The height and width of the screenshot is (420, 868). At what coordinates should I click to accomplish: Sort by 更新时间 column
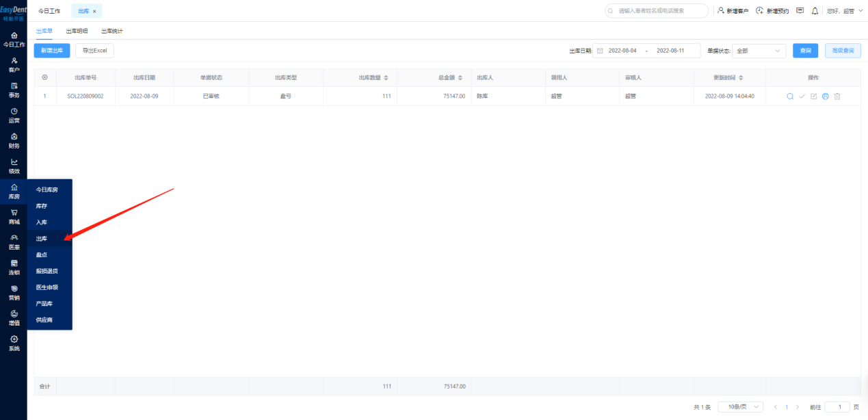[741, 77]
